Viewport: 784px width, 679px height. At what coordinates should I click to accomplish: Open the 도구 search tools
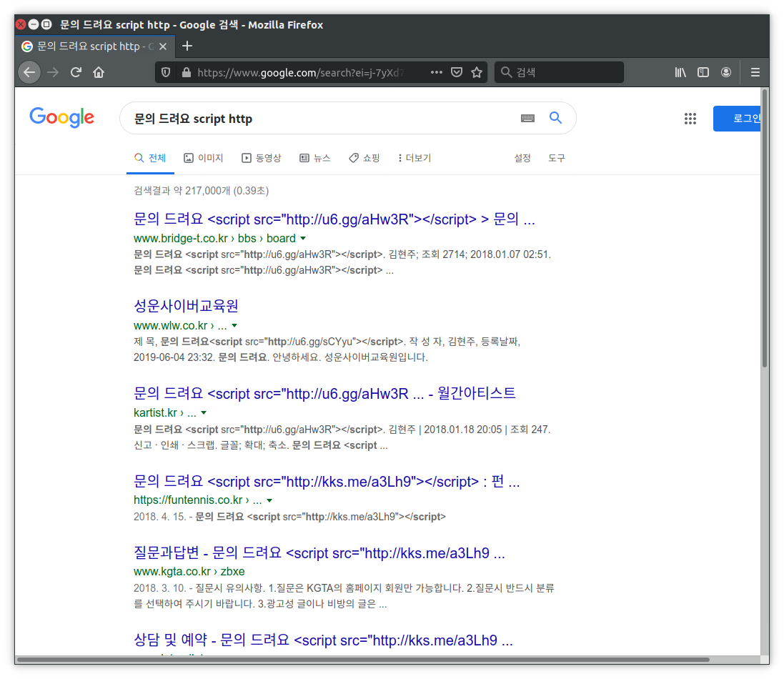point(557,158)
